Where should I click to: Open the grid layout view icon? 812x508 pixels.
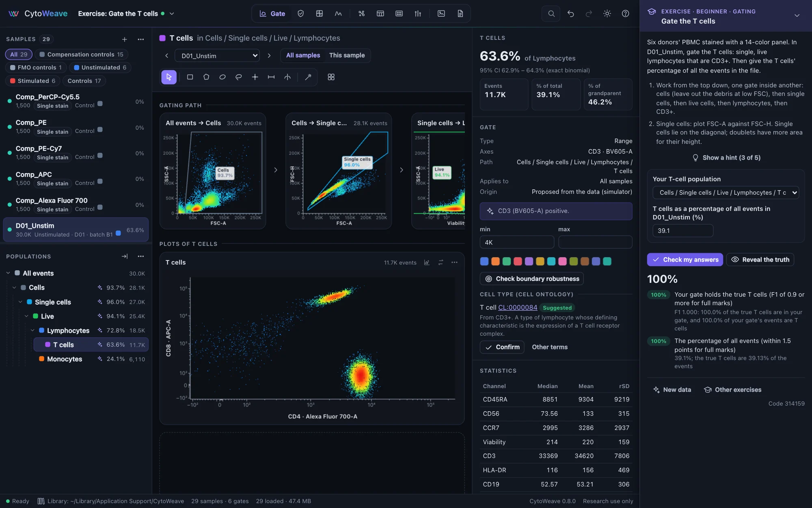[331, 77]
